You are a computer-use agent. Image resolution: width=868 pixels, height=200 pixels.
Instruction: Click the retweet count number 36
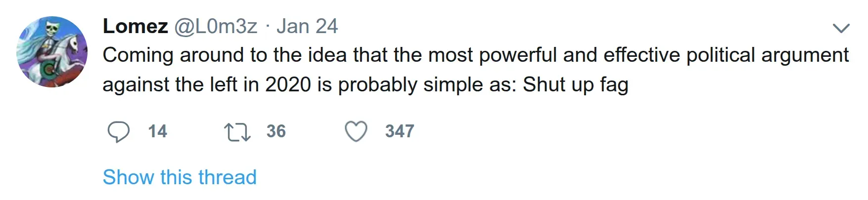click(276, 131)
